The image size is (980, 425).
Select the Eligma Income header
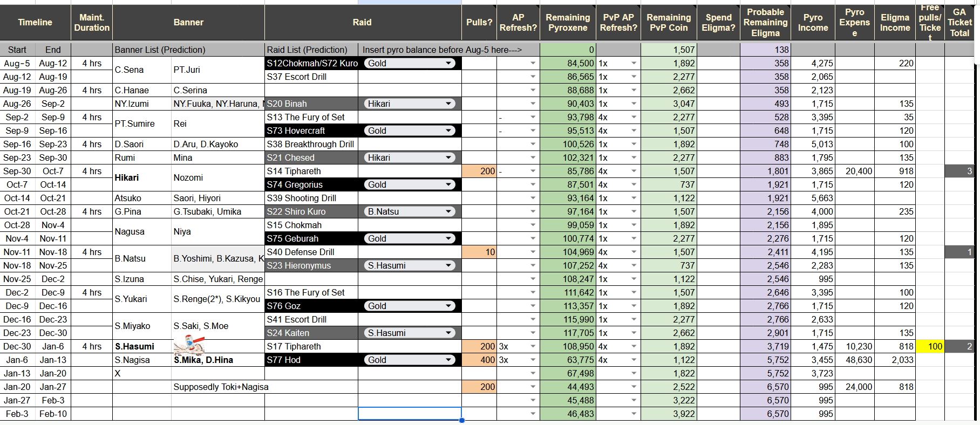895,22
